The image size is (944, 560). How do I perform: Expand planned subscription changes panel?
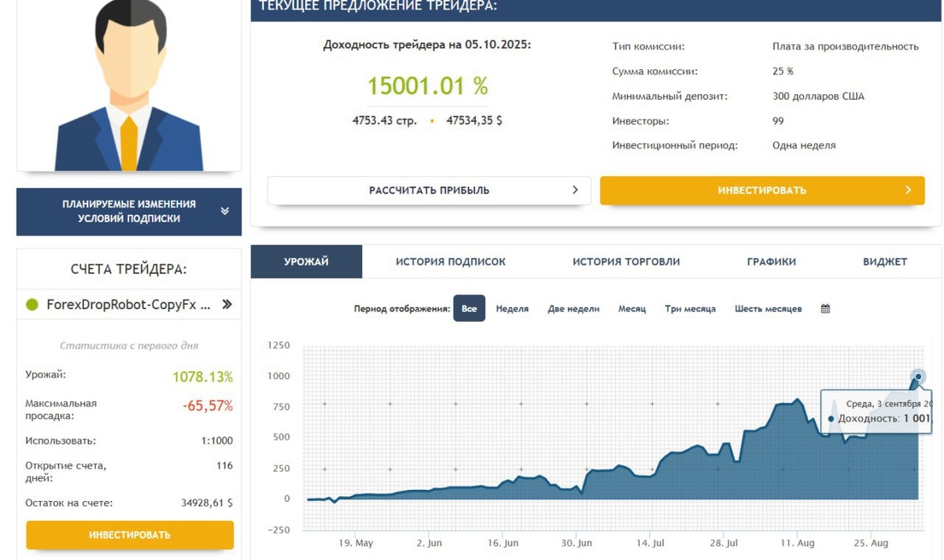[129, 212]
